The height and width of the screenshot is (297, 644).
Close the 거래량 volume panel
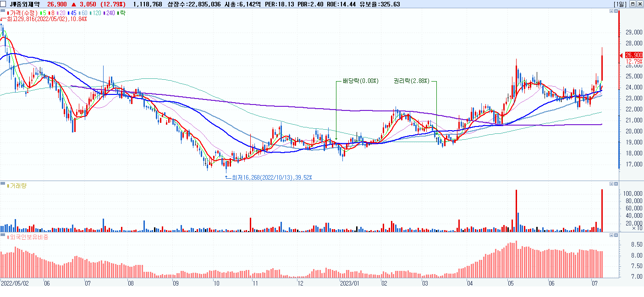(616, 184)
